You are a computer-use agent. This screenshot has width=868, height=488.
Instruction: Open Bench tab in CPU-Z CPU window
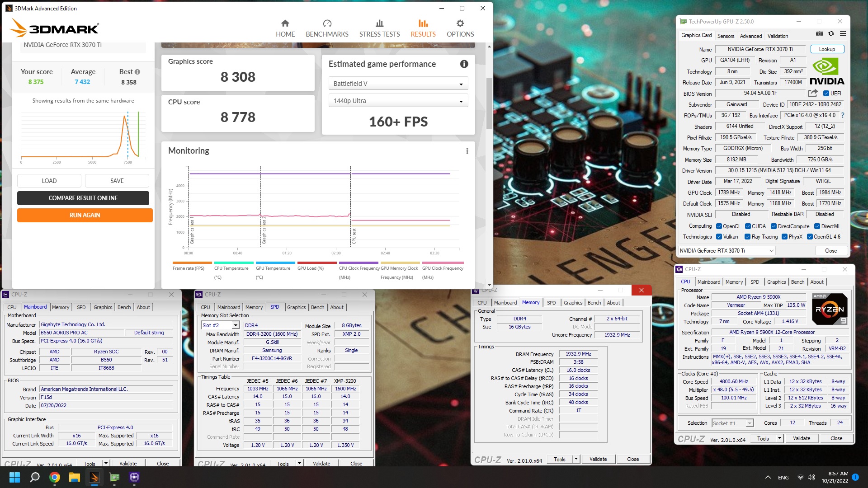pyautogui.click(x=797, y=282)
